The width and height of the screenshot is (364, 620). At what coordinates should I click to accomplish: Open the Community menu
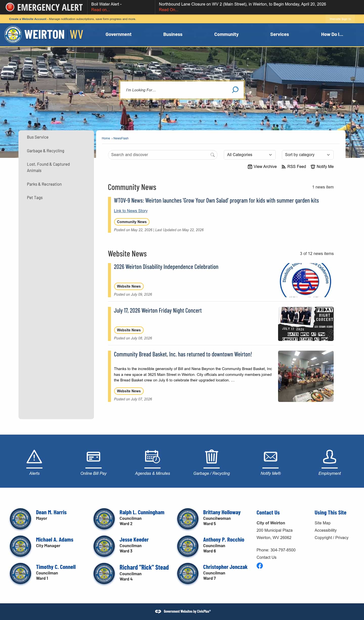coord(226,34)
